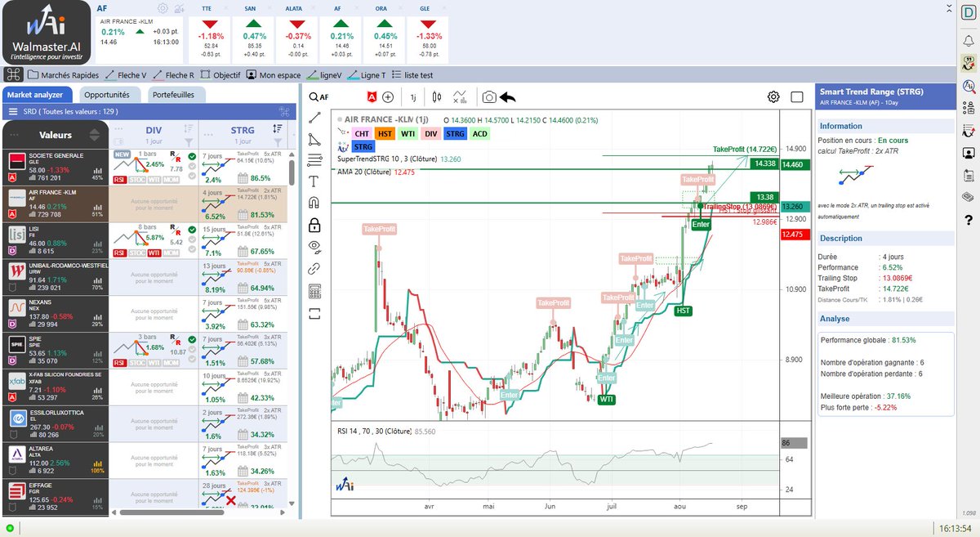Open the 1j timeframe selector
980x537 pixels.
[x=413, y=96]
